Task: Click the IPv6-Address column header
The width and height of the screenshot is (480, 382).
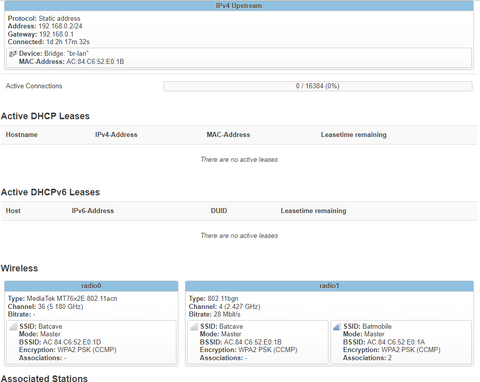Action: (93, 211)
